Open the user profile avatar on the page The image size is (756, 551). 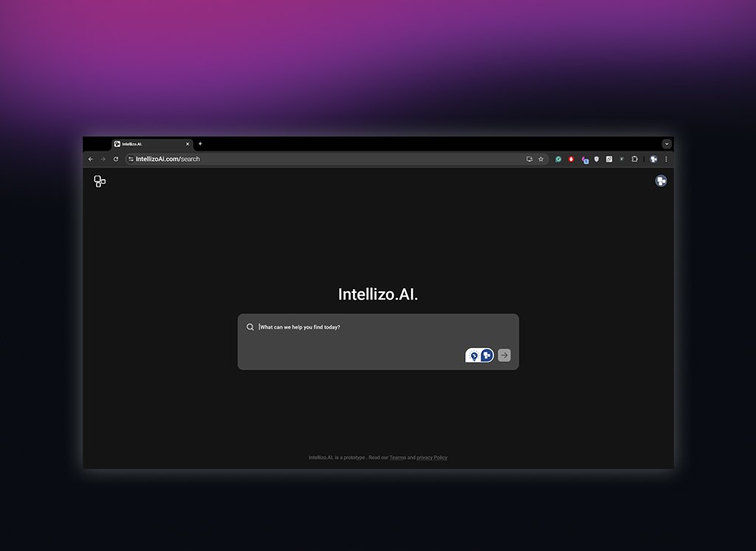[x=661, y=181]
